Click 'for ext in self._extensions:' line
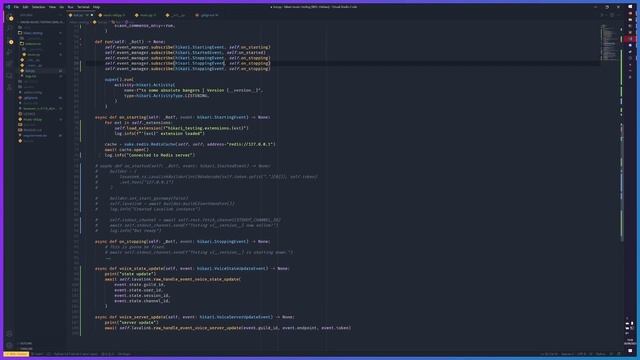 (x=138, y=122)
